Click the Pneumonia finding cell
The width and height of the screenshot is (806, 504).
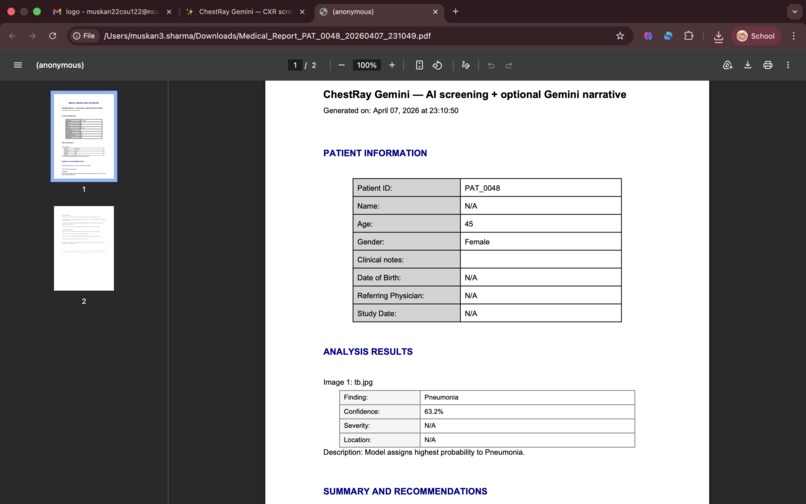pos(527,397)
